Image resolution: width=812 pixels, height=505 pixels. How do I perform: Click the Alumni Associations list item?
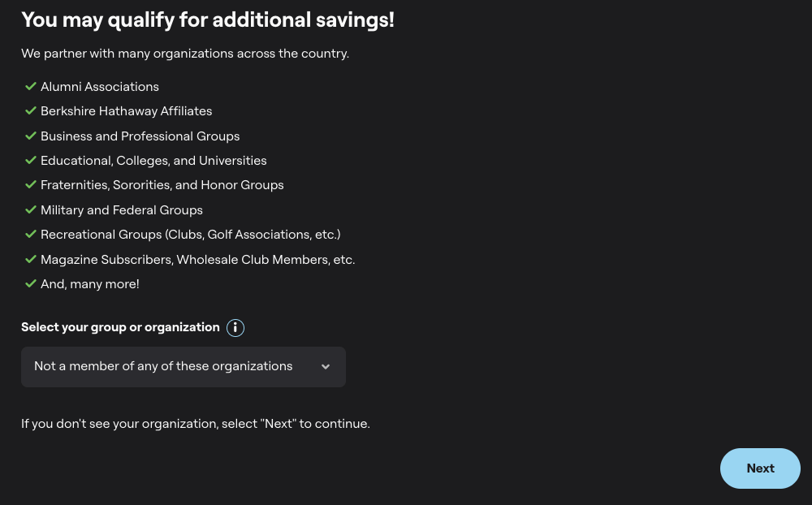[100, 87]
